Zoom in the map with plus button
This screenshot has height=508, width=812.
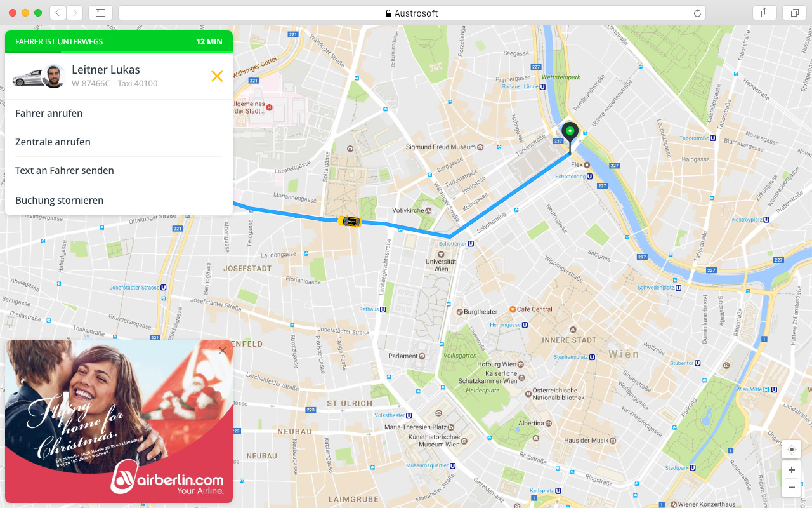point(791,470)
